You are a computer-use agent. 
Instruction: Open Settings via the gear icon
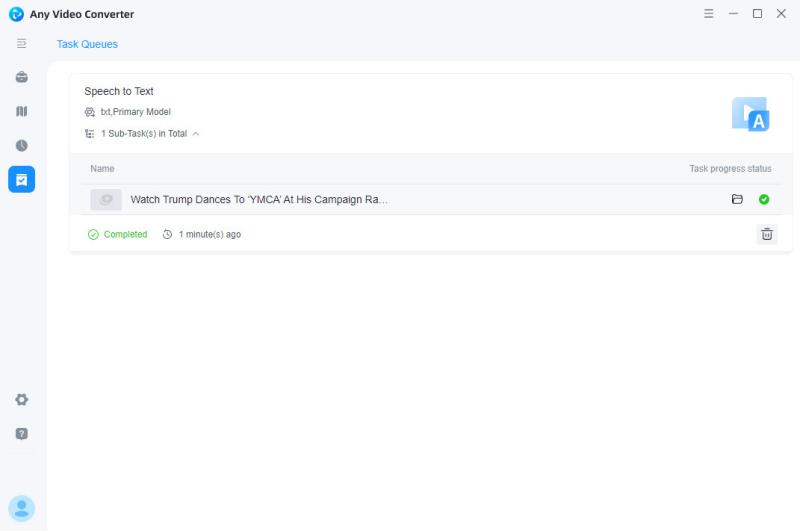[x=22, y=399]
